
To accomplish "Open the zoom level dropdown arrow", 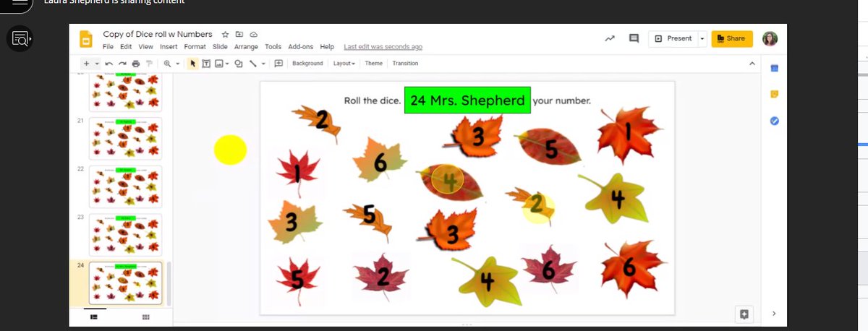I will 178,64.
